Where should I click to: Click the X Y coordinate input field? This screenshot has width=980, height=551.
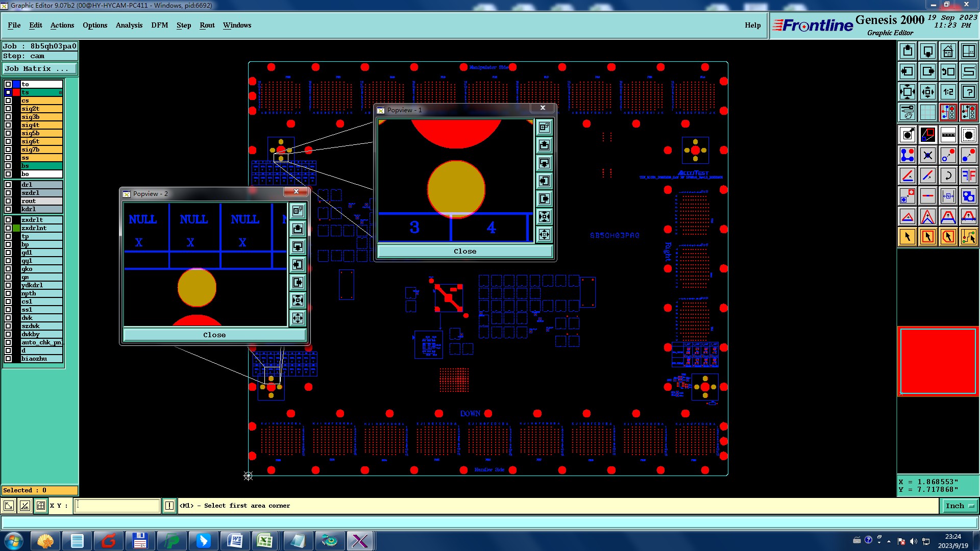tap(117, 506)
